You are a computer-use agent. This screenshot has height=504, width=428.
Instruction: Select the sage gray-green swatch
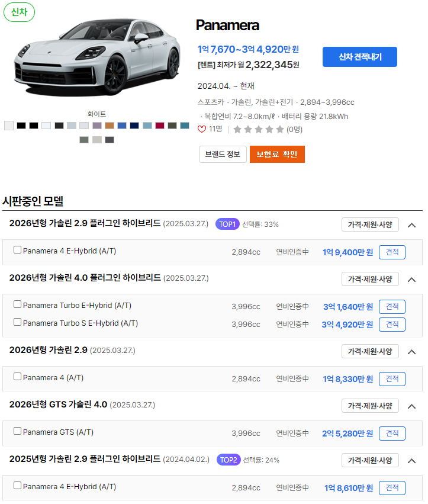pyautogui.click(x=84, y=140)
